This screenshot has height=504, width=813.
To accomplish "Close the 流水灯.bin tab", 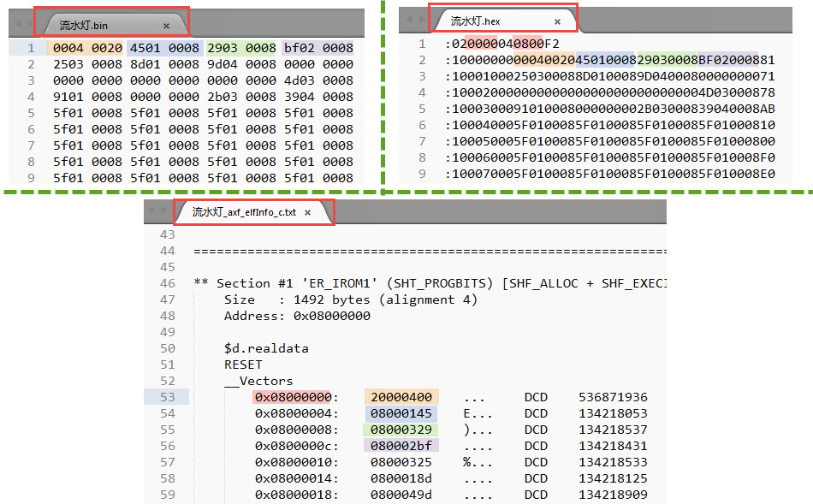I will [x=166, y=26].
